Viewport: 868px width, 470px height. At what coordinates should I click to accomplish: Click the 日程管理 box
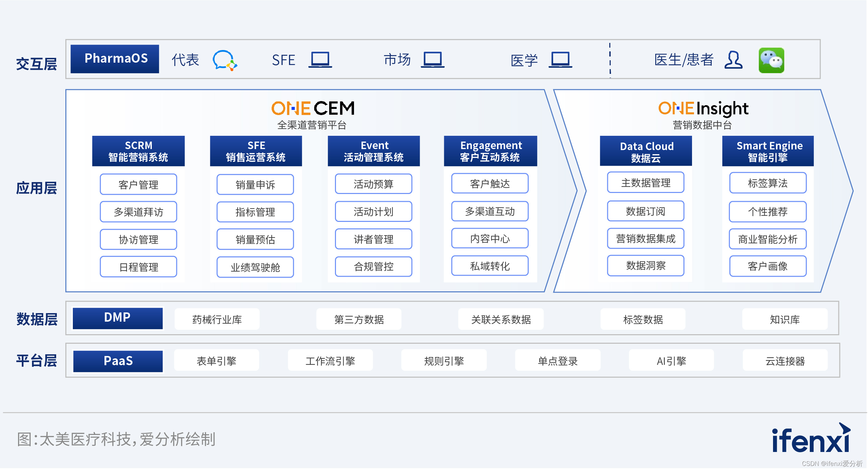[x=138, y=267]
